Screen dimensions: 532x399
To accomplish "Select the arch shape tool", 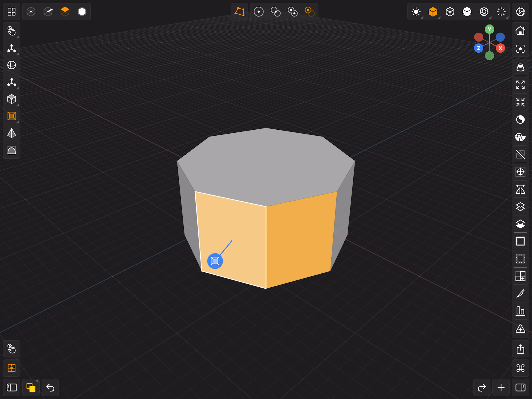I will coord(11,150).
